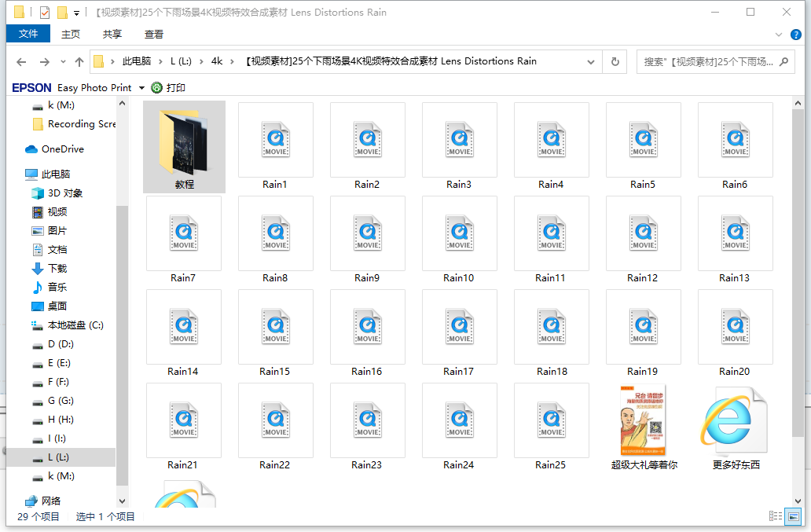Click the refresh address bar button

pos(615,61)
